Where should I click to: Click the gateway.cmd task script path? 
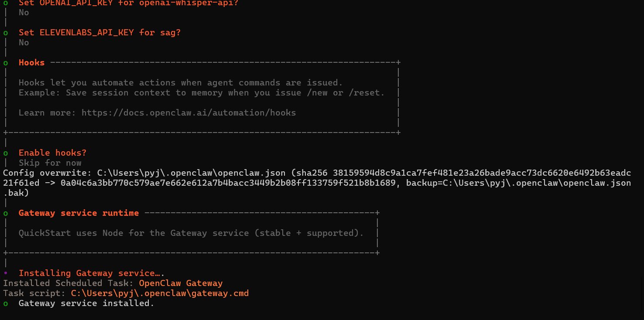coord(160,293)
